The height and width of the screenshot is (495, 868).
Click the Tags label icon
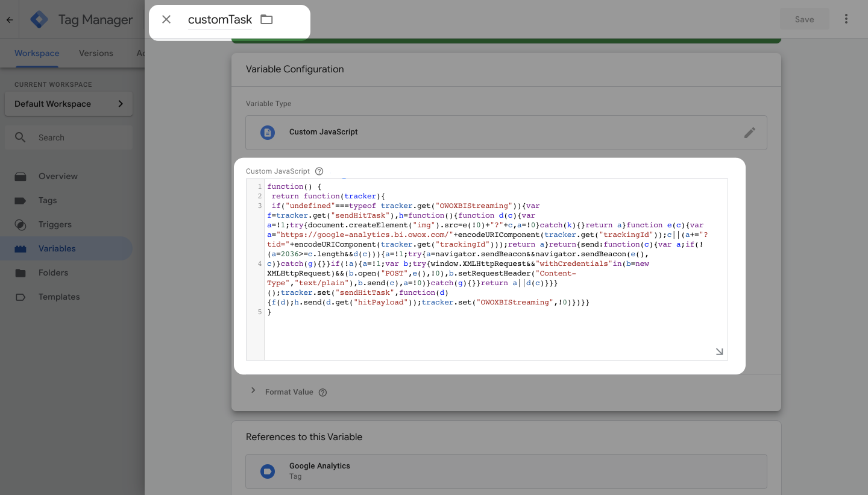point(20,200)
